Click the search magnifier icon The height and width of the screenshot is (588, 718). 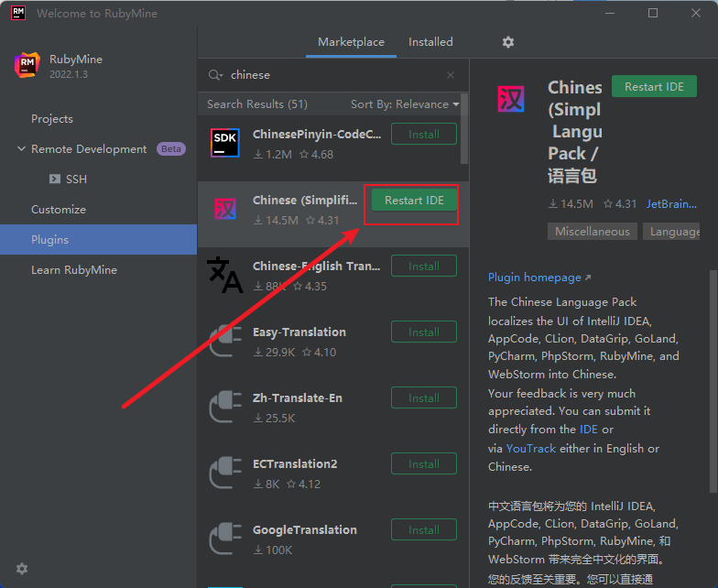pos(213,75)
